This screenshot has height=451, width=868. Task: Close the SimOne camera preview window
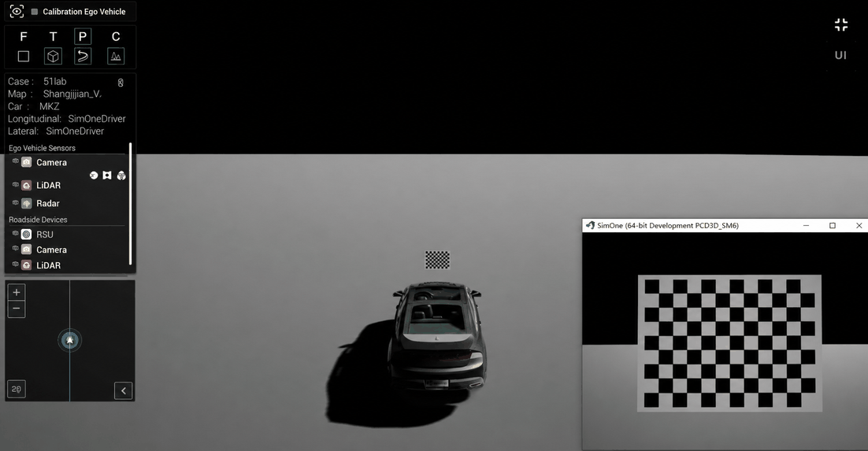tap(859, 225)
